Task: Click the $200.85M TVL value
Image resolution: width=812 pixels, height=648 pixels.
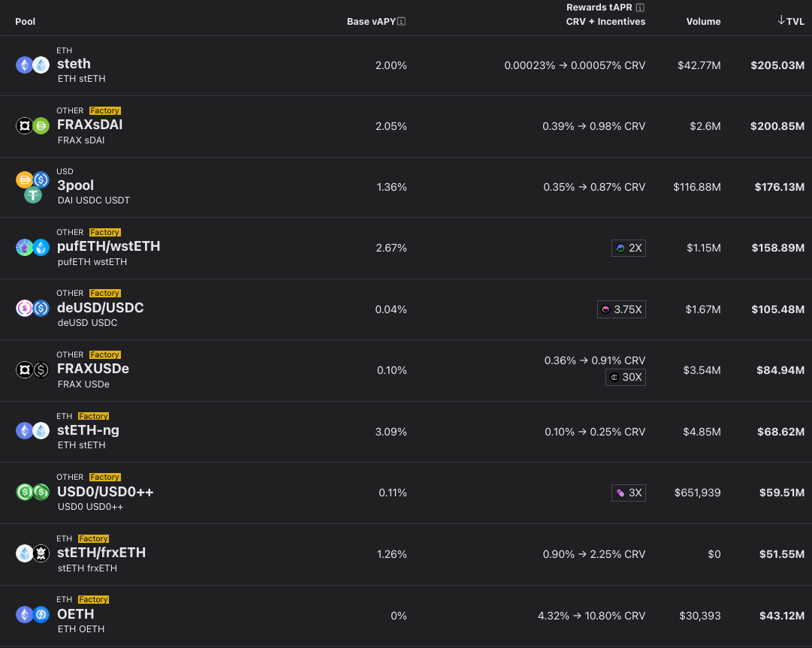Action: [x=777, y=125]
